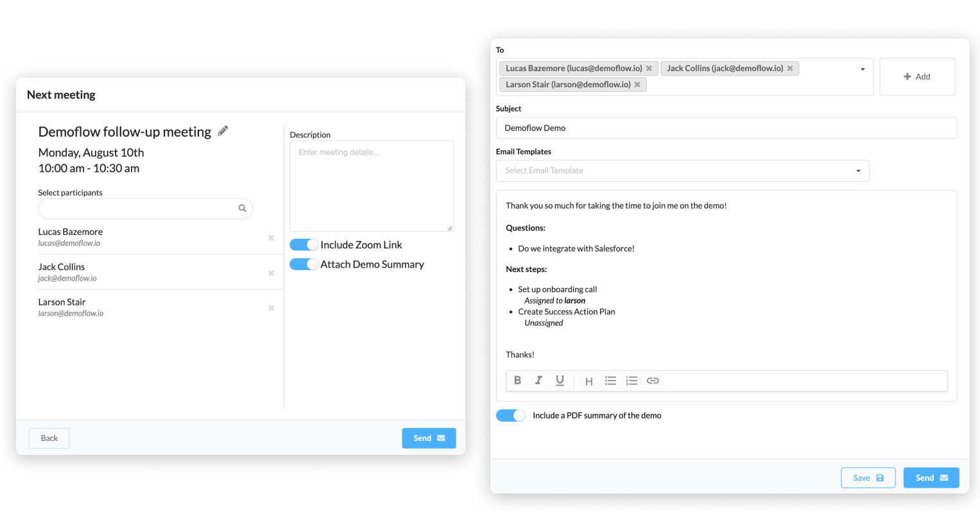This screenshot has height=532, width=980.
Task: Apply underline formatting in email editor
Action: point(560,381)
